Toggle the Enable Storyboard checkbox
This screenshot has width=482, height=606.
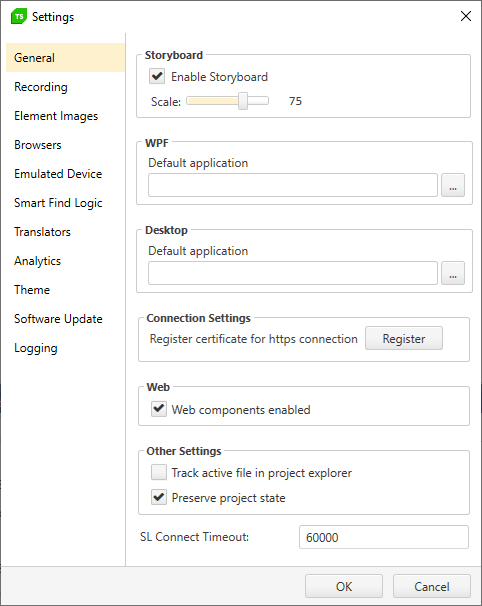pos(157,76)
